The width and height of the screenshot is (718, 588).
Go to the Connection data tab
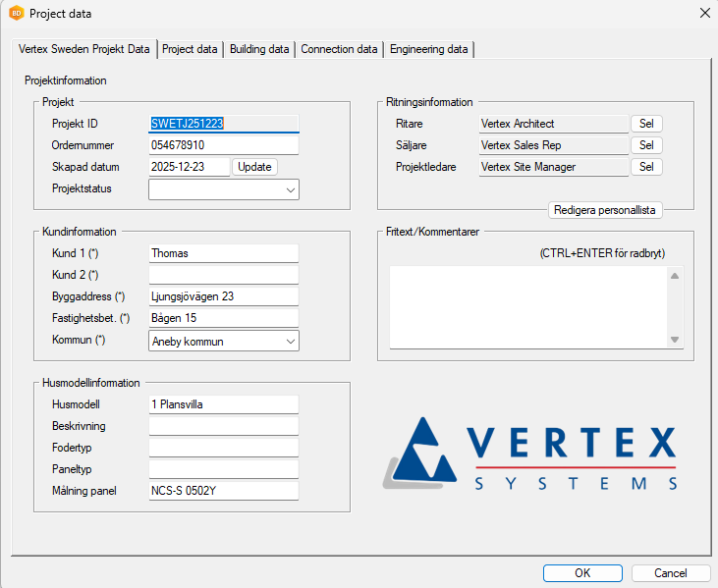339,49
